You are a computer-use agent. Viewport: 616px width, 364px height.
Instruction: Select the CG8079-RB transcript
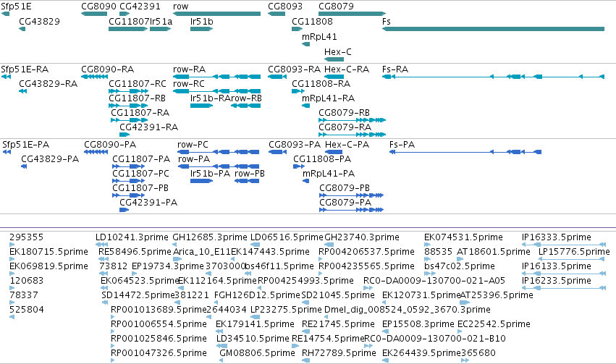click(x=352, y=120)
